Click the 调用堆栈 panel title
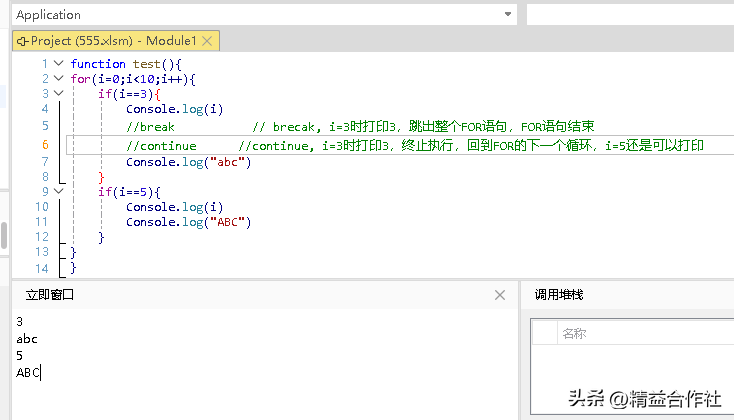This screenshot has width=734, height=420. [559, 295]
